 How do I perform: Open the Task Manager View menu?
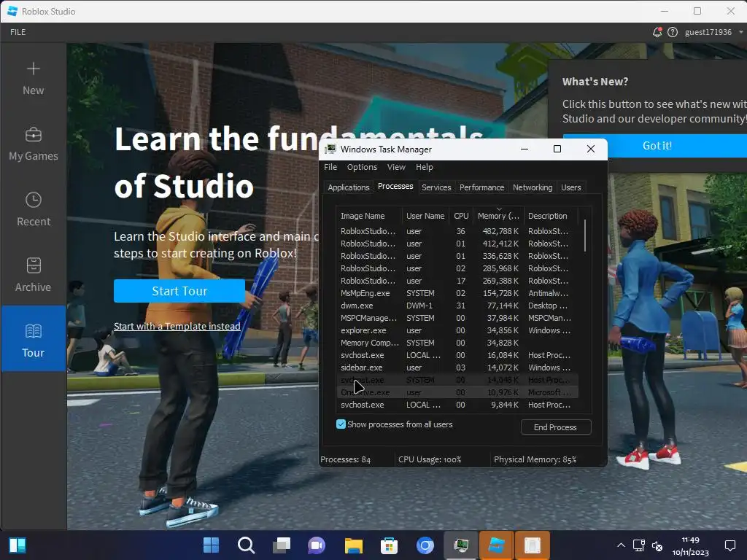pos(396,167)
